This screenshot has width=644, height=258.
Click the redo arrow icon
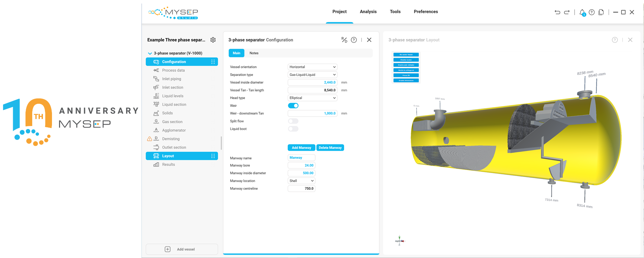click(567, 12)
